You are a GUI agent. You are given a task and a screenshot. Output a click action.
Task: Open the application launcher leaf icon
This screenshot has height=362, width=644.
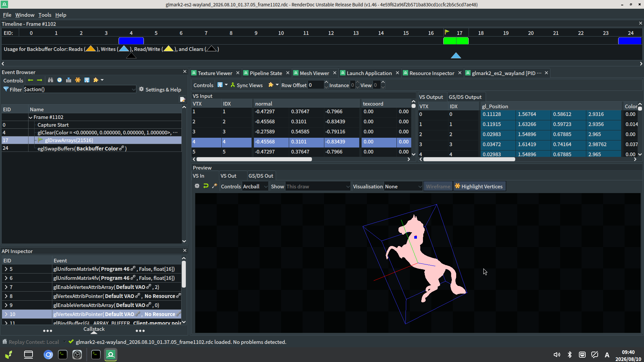coord(9,355)
